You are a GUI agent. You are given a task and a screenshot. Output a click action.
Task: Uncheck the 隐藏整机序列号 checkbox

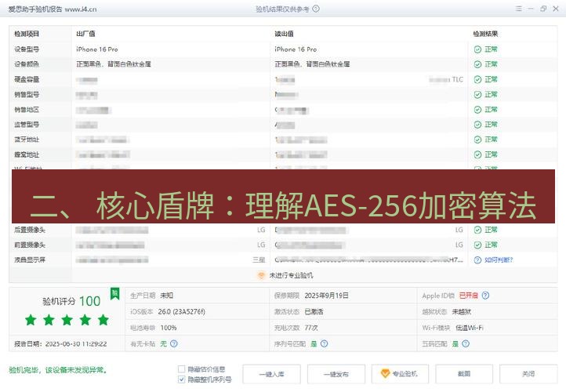[182, 379]
